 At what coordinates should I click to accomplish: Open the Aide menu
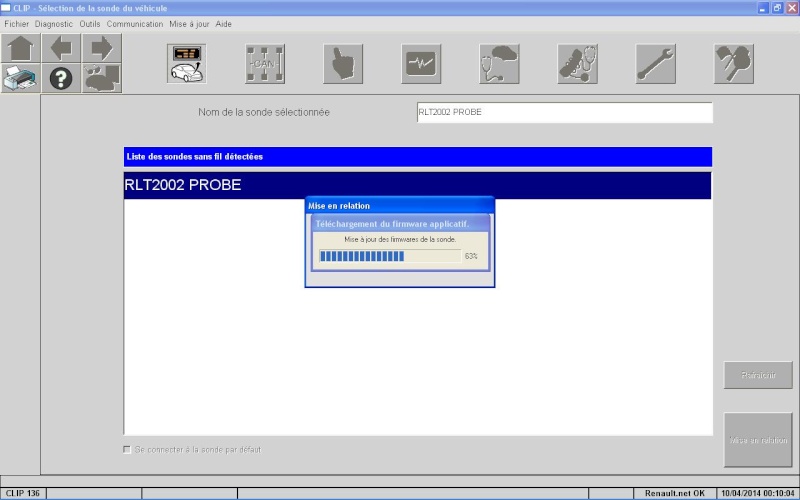pyautogui.click(x=223, y=24)
